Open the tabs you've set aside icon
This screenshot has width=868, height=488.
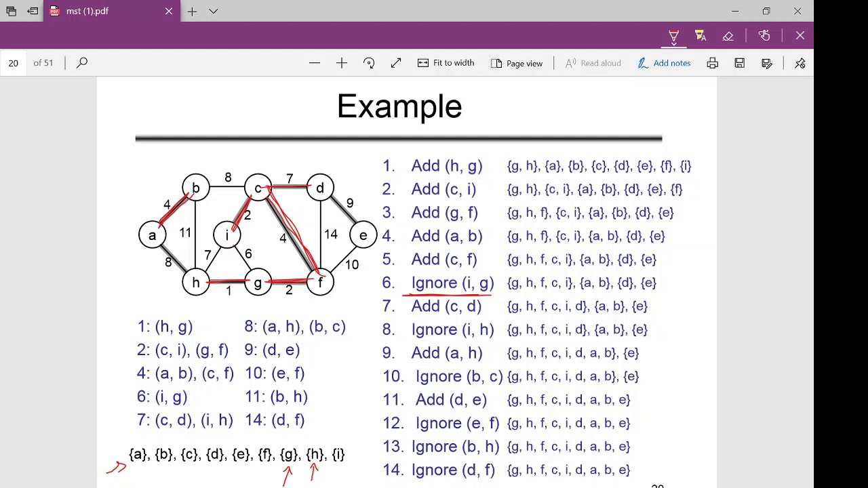11,11
